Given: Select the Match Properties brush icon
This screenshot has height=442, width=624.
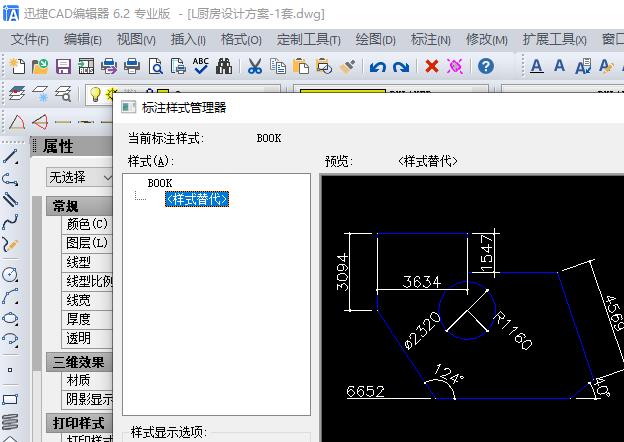Looking at the screenshot, I should [x=347, y=66].
